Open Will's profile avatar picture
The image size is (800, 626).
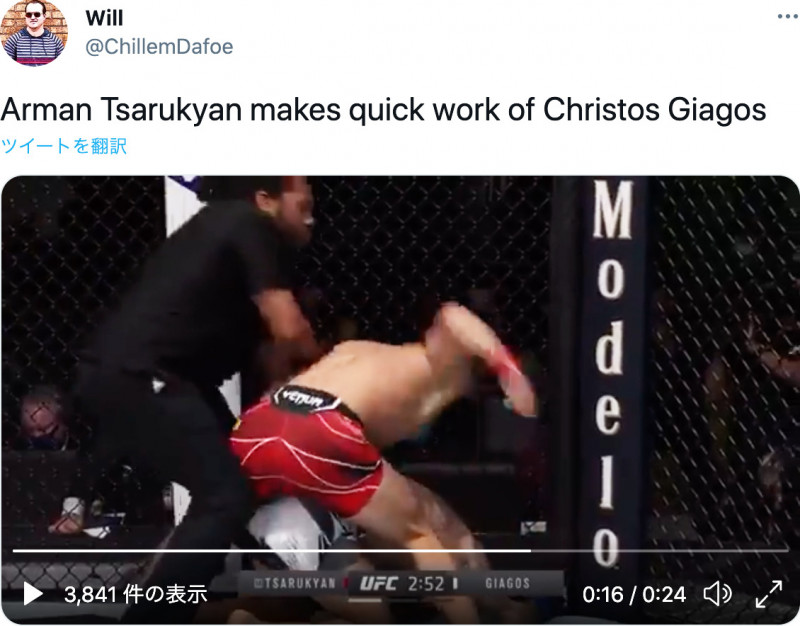click(x=34, y=33)
